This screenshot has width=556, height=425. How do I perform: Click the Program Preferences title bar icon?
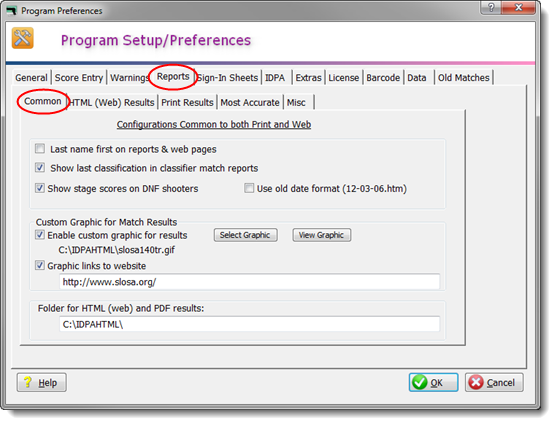(x=12, y=11)
